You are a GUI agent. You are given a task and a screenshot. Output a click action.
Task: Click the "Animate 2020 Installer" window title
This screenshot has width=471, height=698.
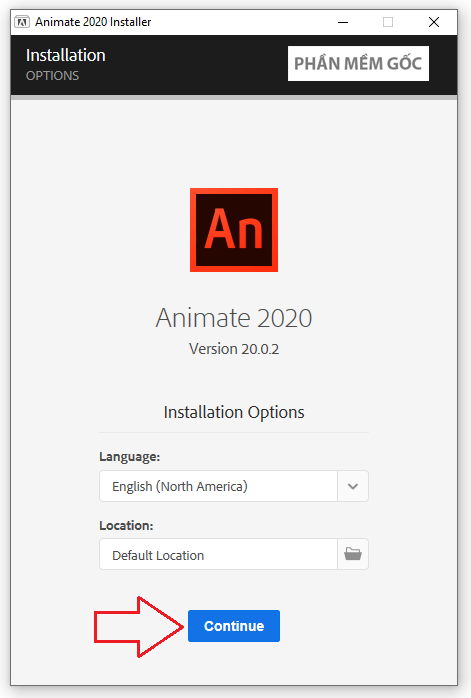[x=93, y=22]
